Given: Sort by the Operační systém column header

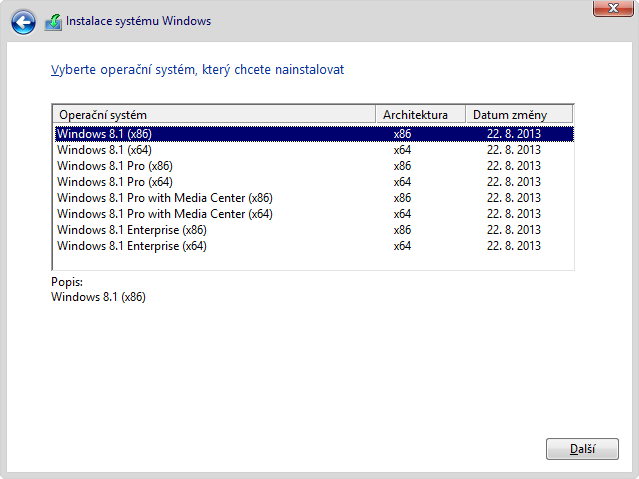Looking at the screenshot, I should pos(214,114).
